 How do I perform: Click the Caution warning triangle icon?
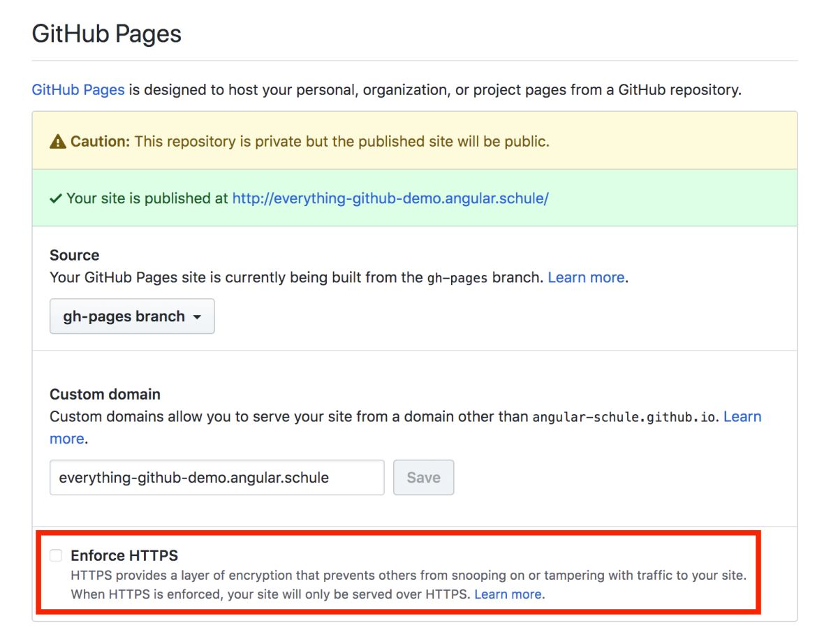click(x=58, y=142)
